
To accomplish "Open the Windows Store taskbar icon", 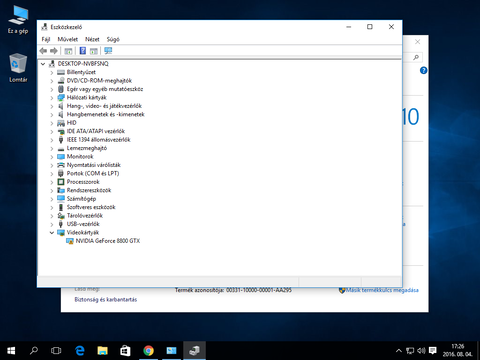I will click(125, 351).
